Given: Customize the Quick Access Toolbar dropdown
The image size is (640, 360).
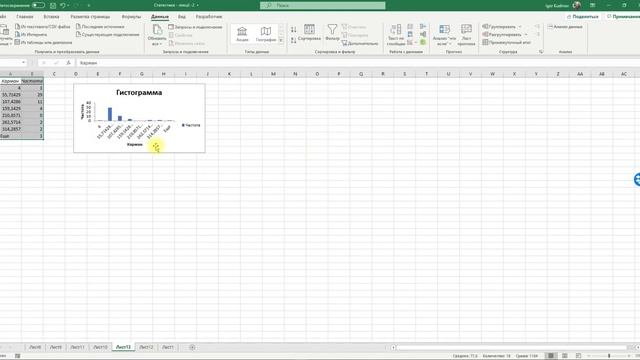Looking at the screenshot, I should pos(89,5).
